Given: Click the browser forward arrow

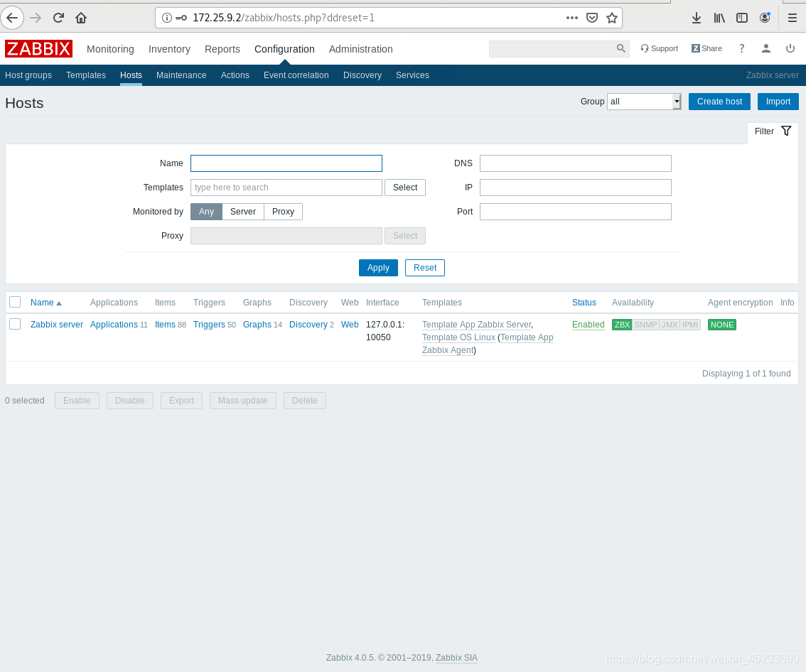Looking at the screenshot, I should (36, 18).
